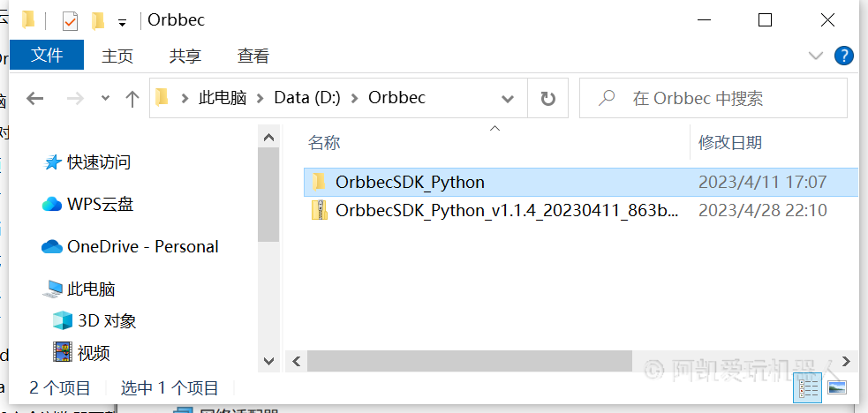
Task: Customize quick access toolbar dropdown
Action: (x=123, y=22)
